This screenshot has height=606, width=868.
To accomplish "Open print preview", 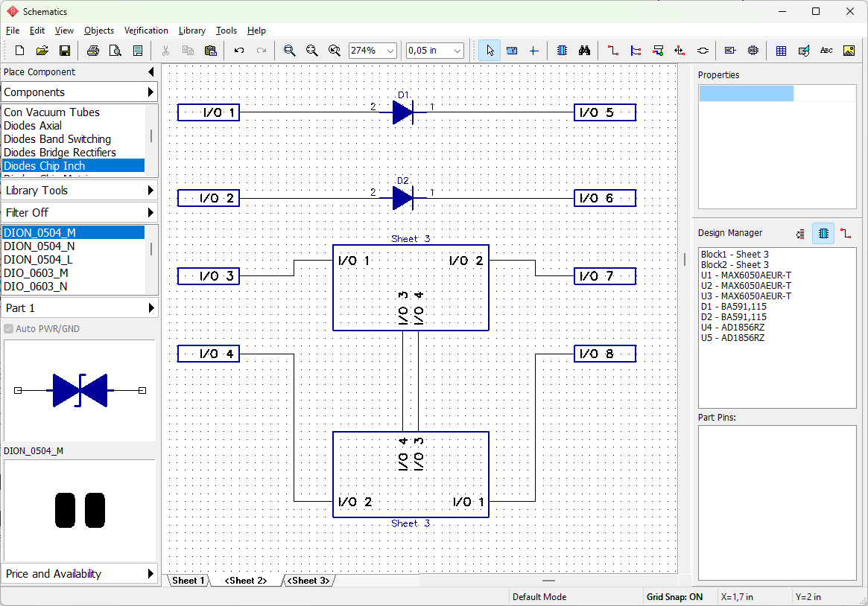I will point(115,51).
